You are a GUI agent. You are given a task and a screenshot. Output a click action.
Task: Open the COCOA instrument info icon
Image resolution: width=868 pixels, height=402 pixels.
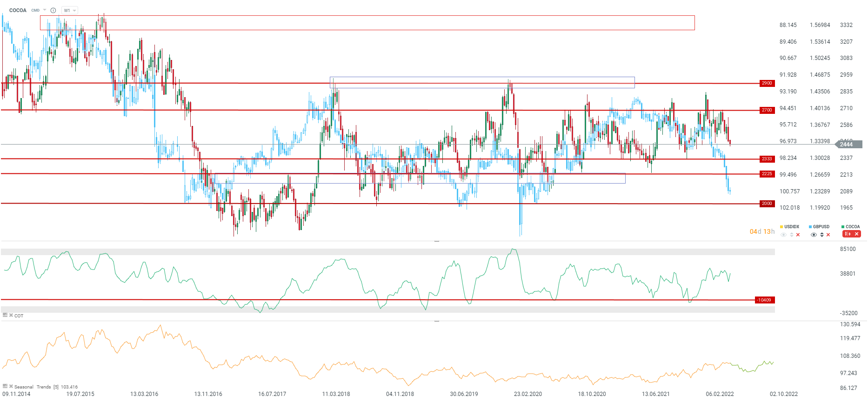tap(53, 10)
